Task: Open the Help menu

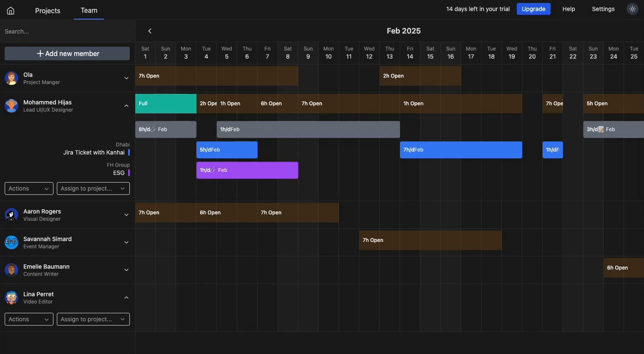Action: click(569, 9)
